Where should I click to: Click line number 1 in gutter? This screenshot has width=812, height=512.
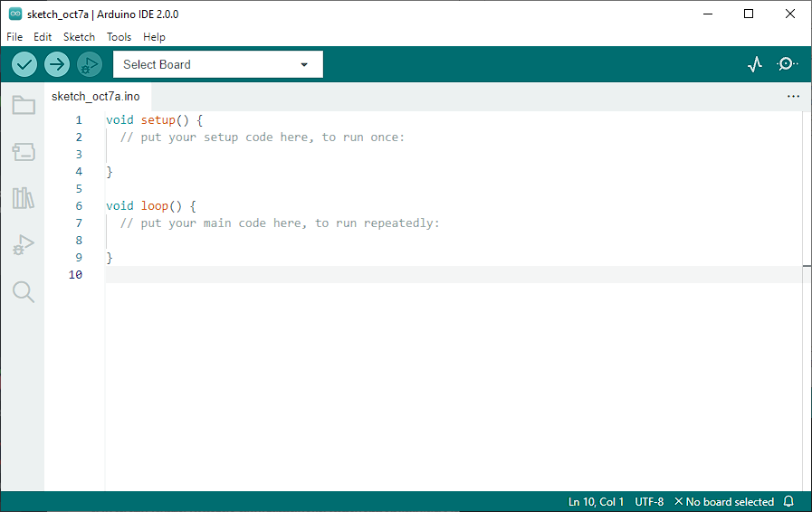click(x=79, y=120)
